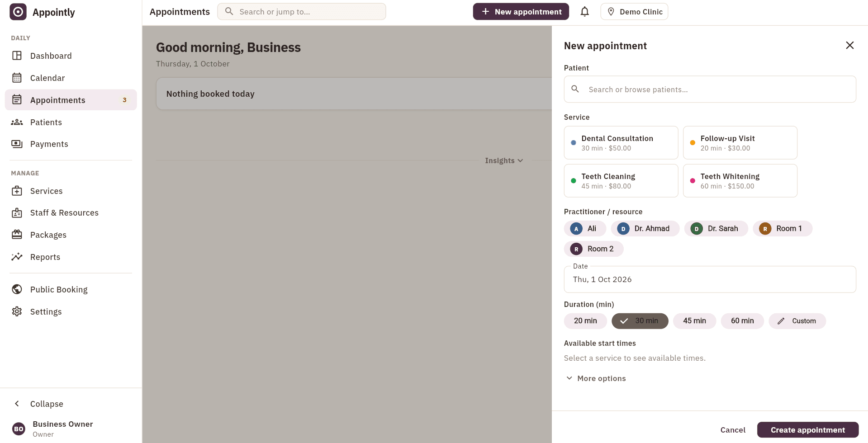Open the Demo Clinic location selector

pyautogui.click(x=634, y=12)
